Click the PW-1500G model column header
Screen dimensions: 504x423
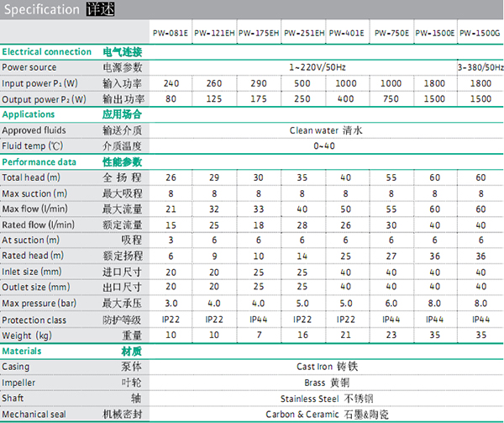[480, 34]
